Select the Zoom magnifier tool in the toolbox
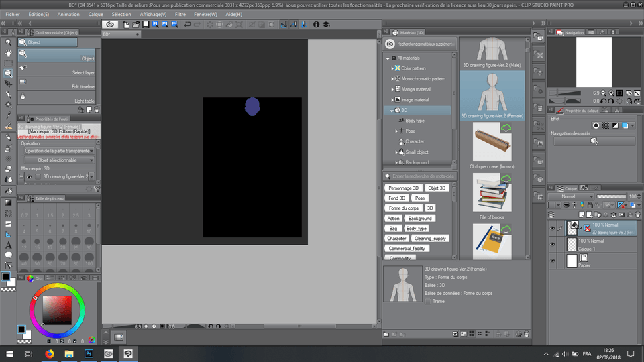The height and width of the screenshot is (362, 644). click(x=8, y=42)
